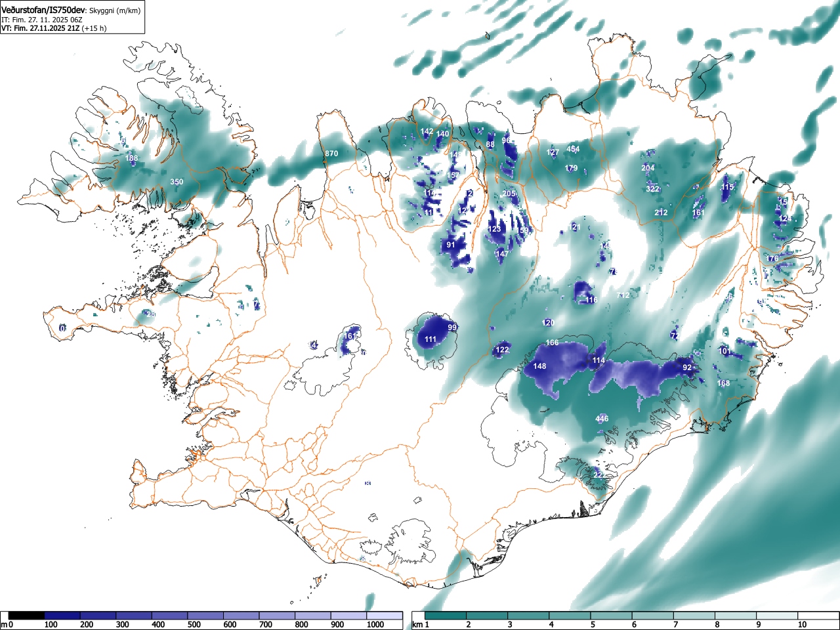Click the '120' visibility value
Image resolution: width=840 pixels, height=630 pixels.
coord(549,323)
